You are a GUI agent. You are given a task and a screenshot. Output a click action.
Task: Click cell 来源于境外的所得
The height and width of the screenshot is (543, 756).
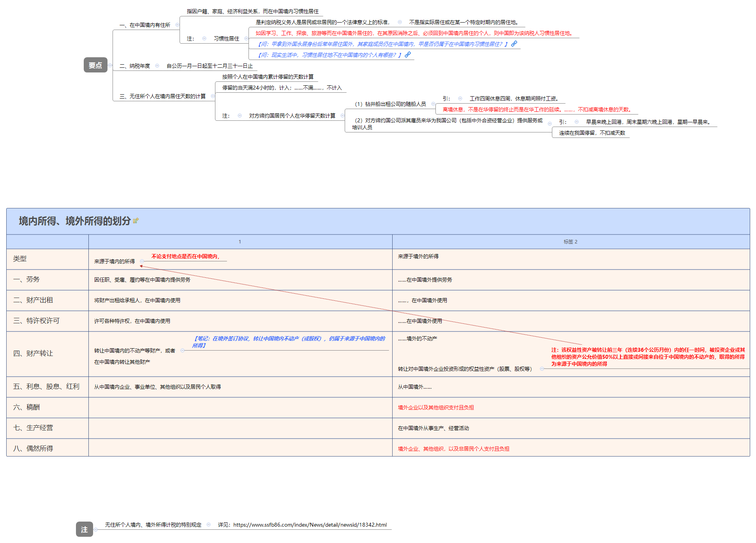418,256
